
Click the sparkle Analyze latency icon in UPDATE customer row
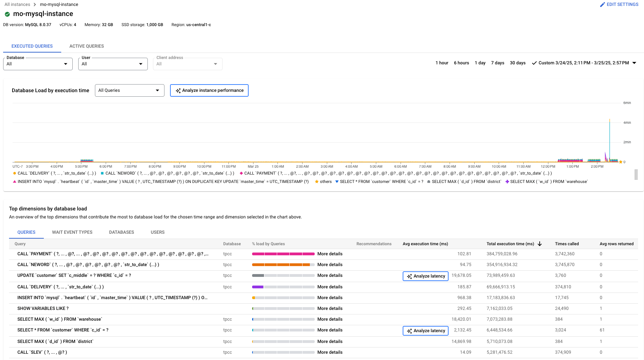click(409, 276)
